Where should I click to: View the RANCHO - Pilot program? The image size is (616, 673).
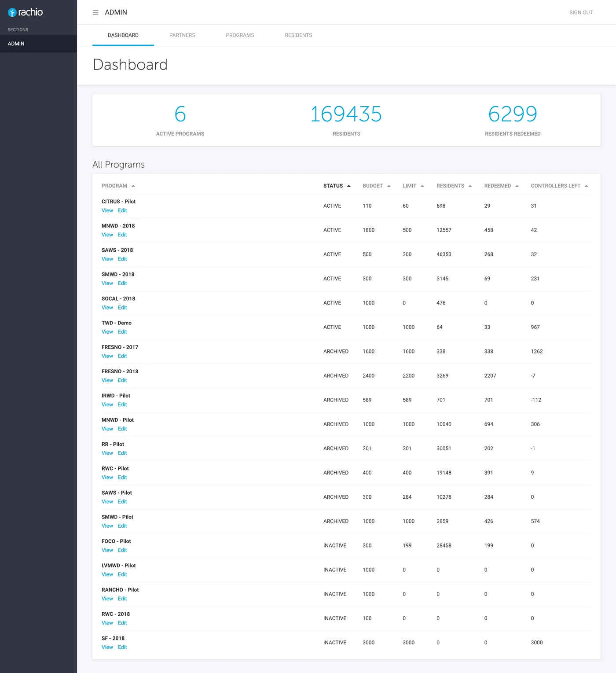(107, 598)
